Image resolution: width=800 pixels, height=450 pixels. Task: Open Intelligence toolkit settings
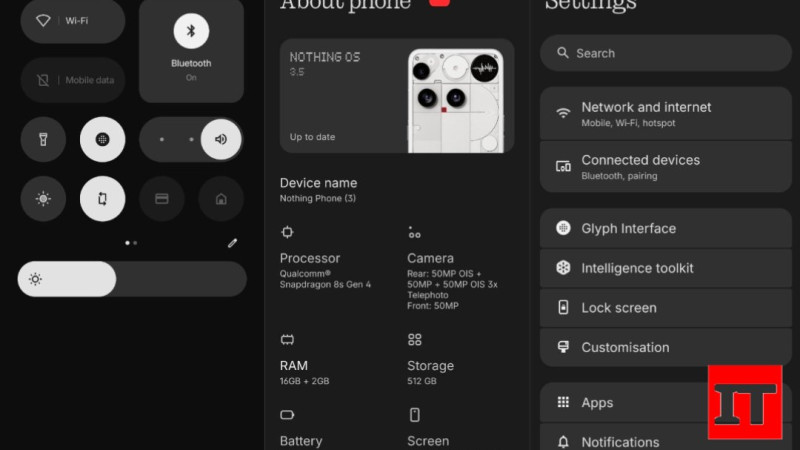pos(666,268)
